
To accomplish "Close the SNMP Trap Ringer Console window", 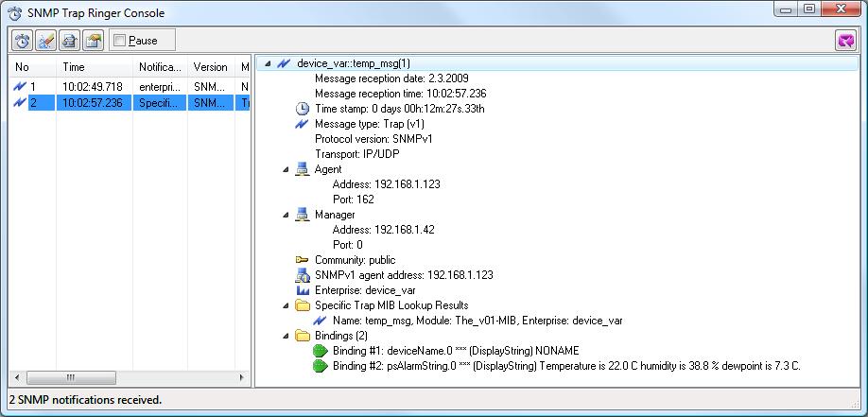I will coord(842,9).
